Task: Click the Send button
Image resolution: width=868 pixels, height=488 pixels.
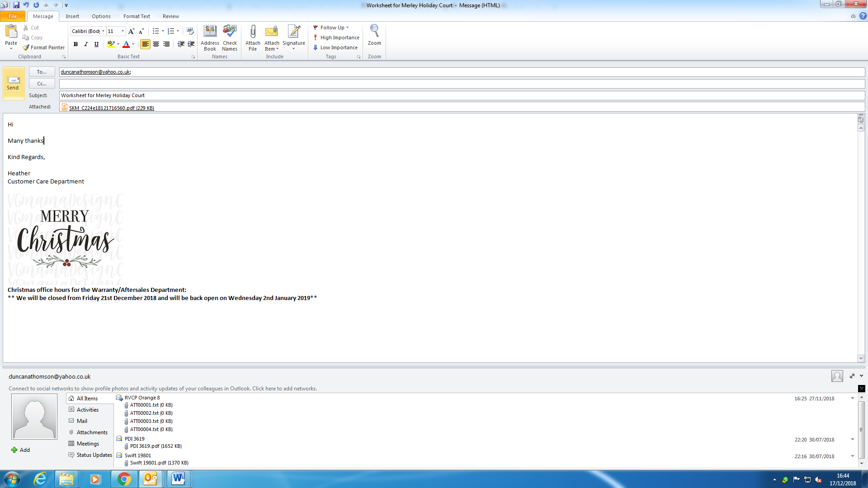Action: coord(13,83)
